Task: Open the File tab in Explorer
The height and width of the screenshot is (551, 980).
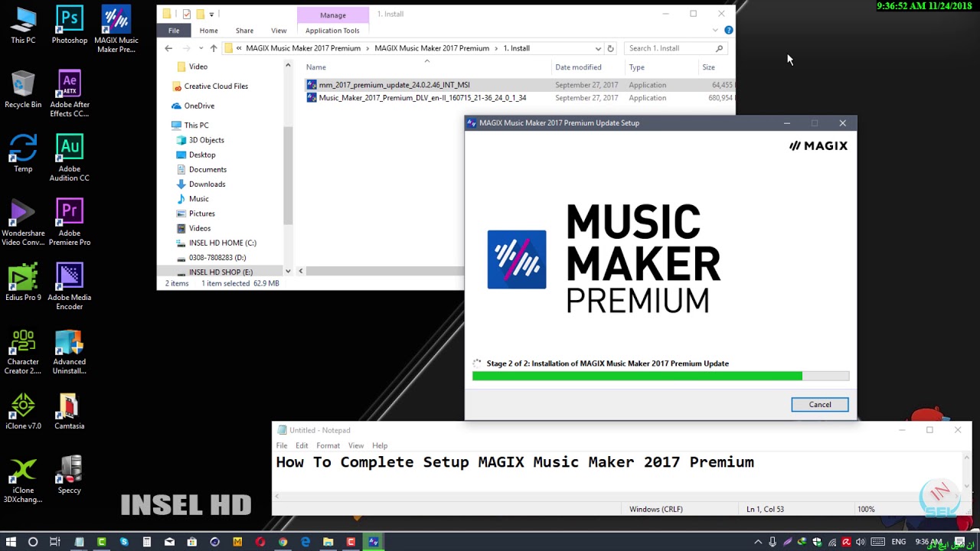Action: coord(174,31)
